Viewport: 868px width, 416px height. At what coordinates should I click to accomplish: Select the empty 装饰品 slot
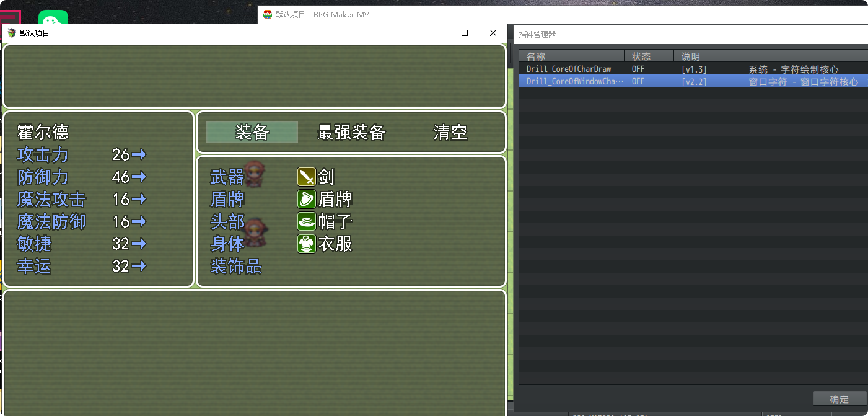point(236,267)
